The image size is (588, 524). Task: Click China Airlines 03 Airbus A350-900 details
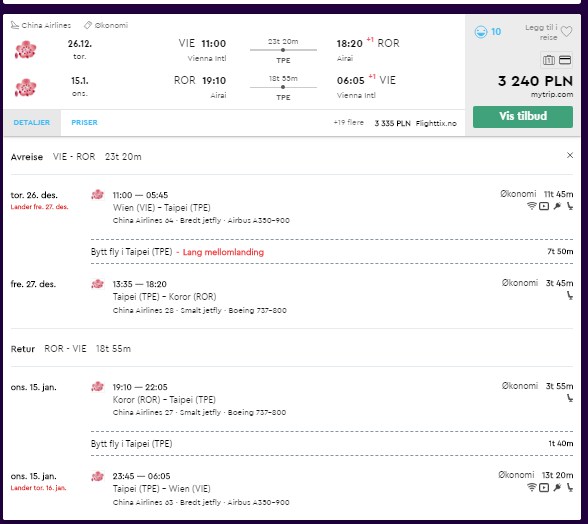tap(201, 503)
